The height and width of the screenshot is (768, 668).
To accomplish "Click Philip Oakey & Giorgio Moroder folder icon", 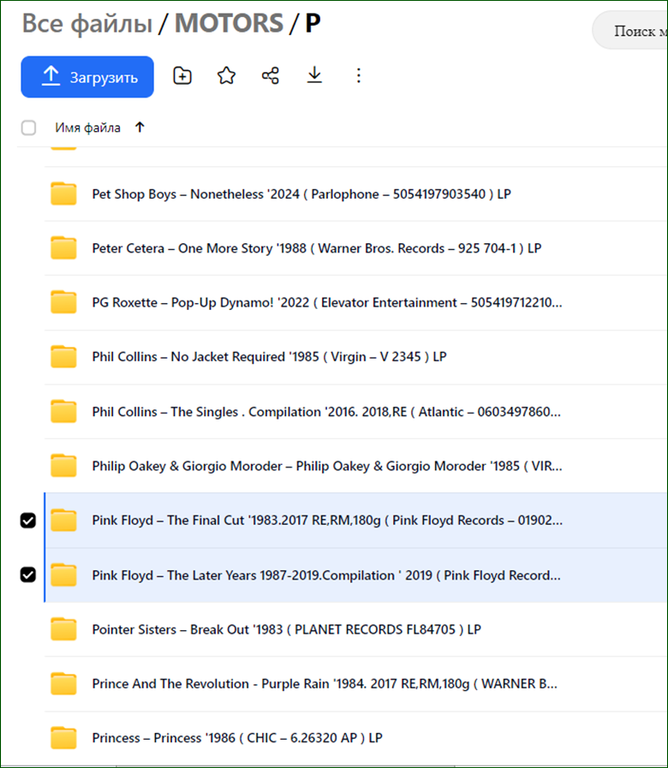I will (x=64, y=466).
